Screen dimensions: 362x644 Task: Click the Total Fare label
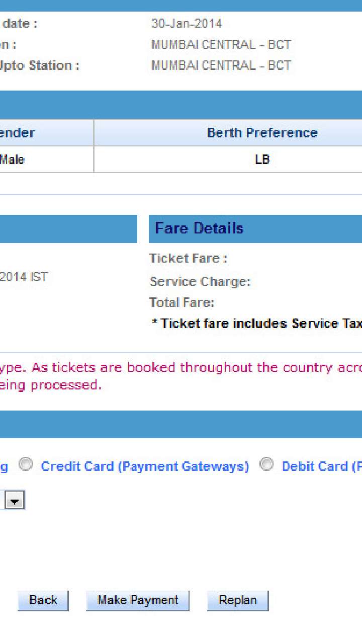click(182, 302)
